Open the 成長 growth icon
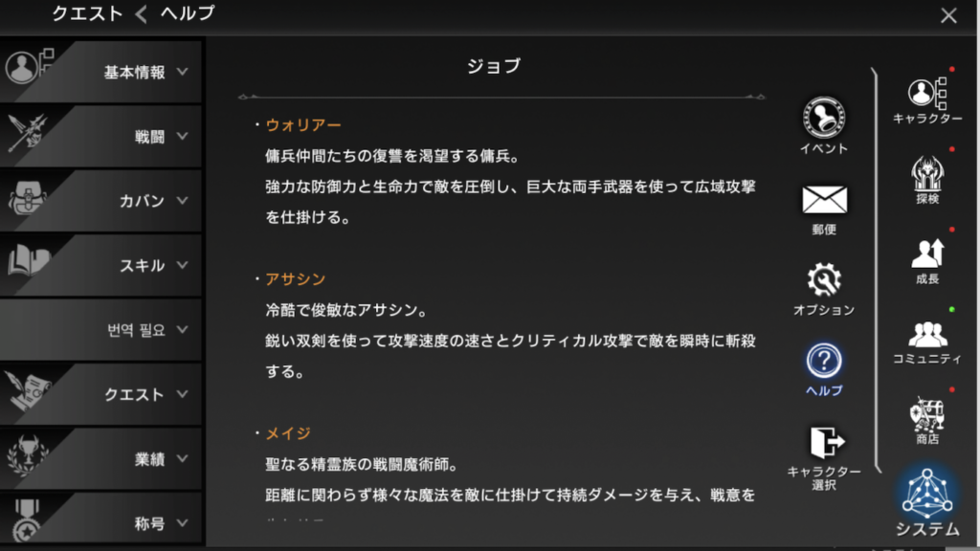The width and height of the screenshot is (980, 551). pyautogui.click(x=927, y=253)
